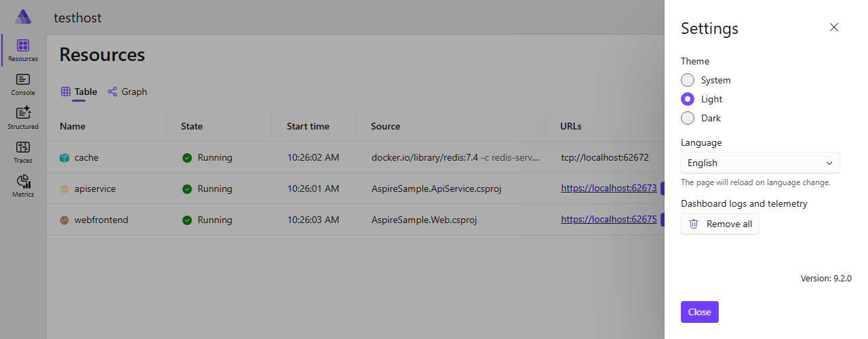The width and height of the screenshot is (868, 339).
Task: Click the webfrontend resource icon
Action: pos(64,220)
